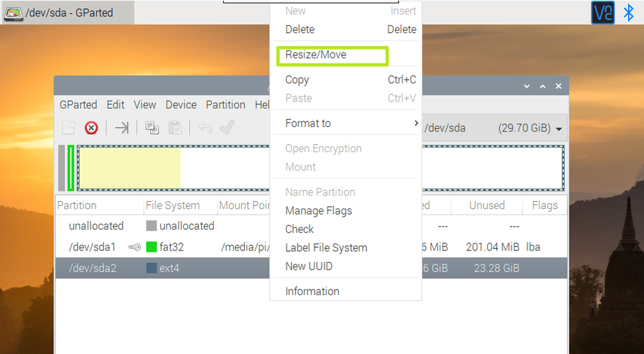Screen dimensions: 644x354
Task: Click the key lock icon beside /dev/sda1
Action: pyautogui.click(x=133, y=247)
